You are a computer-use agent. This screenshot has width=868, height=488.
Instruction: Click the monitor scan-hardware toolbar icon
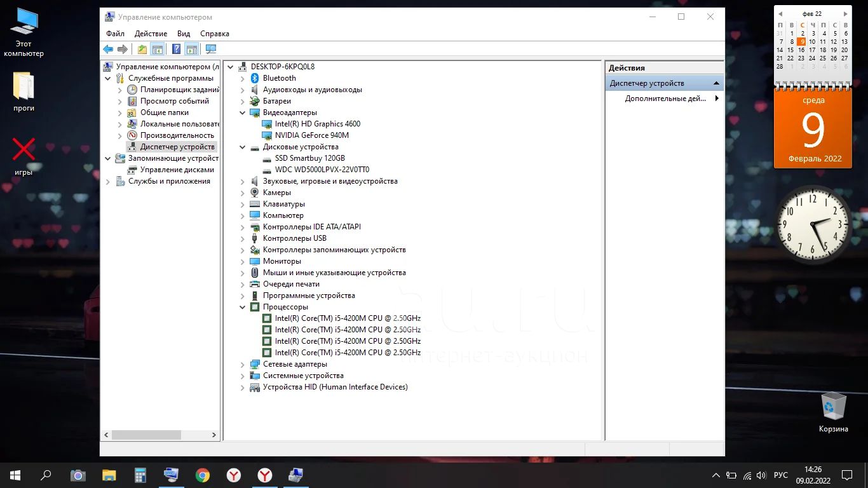point(211,49)
